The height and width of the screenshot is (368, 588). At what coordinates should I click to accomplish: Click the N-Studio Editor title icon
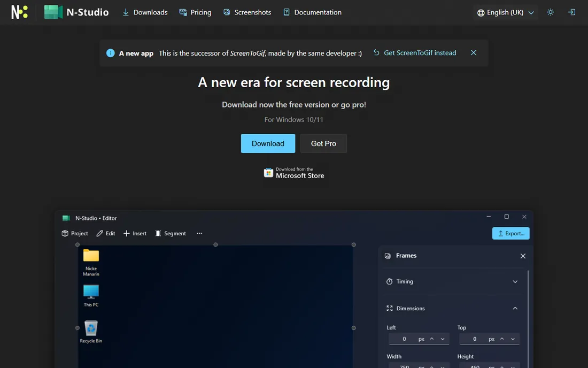(66, 218)
